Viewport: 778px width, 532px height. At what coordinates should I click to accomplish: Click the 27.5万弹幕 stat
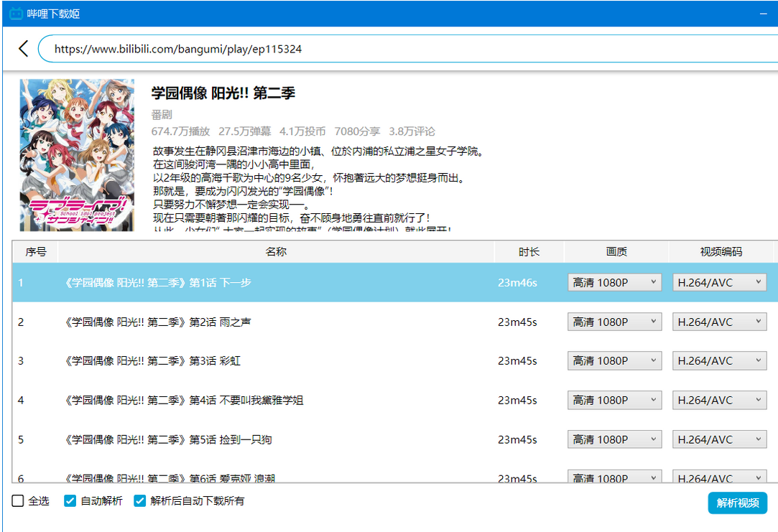(x=245, y=131)
